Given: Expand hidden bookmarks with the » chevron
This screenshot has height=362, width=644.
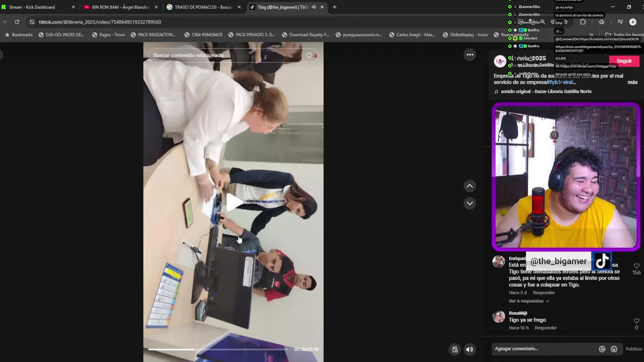Looking at the screenshot, I should (592, 35).
